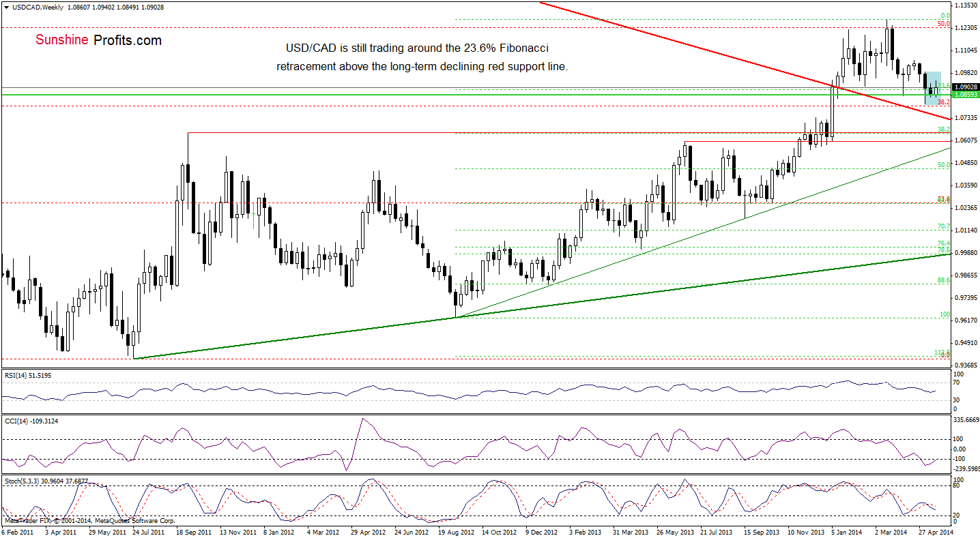Click the 1.06075 price axis label

pos(967,140)
